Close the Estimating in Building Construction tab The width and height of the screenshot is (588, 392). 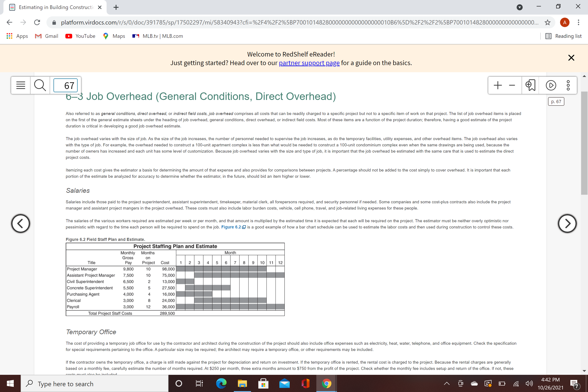point(100,7)
